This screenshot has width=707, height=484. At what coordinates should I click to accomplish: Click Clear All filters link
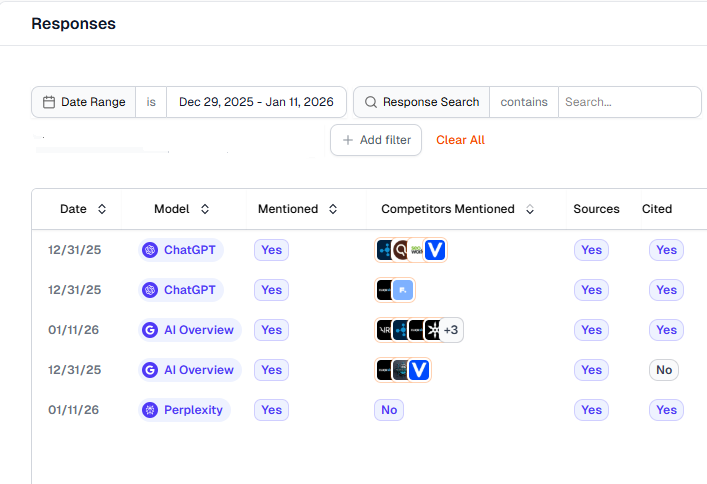460,140
